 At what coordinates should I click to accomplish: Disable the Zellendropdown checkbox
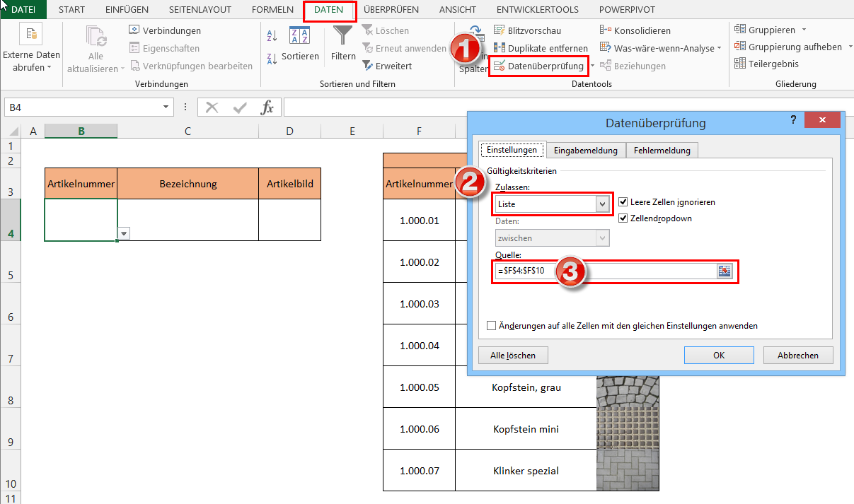click(623, 217)
